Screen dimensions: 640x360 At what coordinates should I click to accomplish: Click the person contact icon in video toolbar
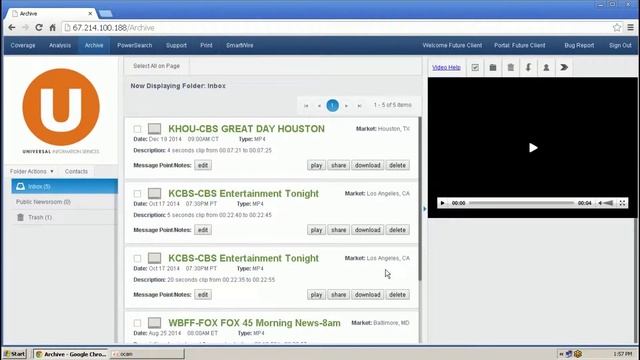[x=546, y=67]
